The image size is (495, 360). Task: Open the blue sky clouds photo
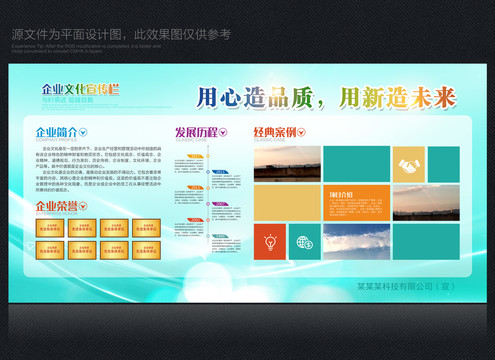(356, 242)
